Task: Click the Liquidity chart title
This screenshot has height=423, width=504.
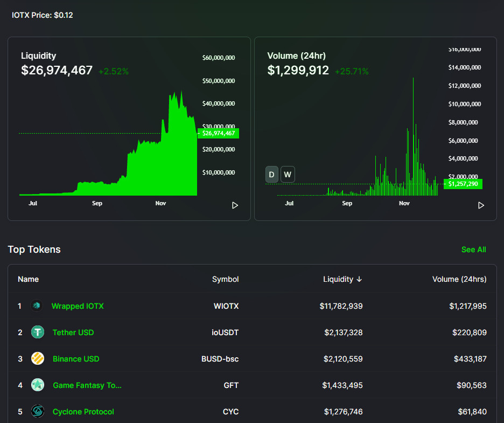Action: 39,56
